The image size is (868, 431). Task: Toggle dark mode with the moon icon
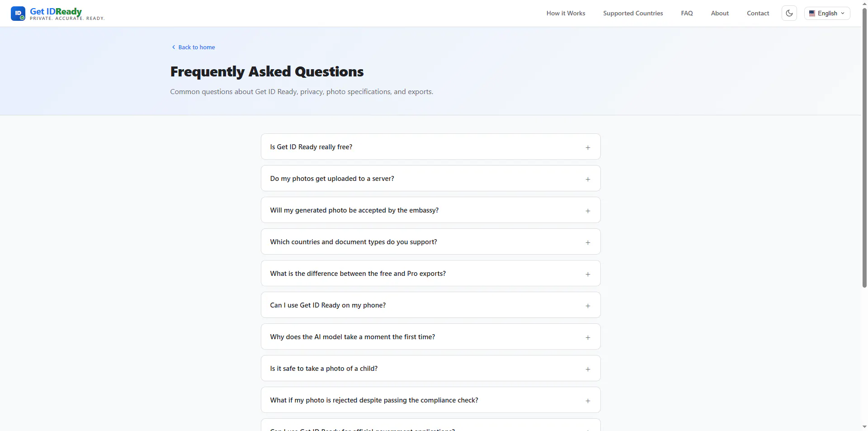[789, 13]
